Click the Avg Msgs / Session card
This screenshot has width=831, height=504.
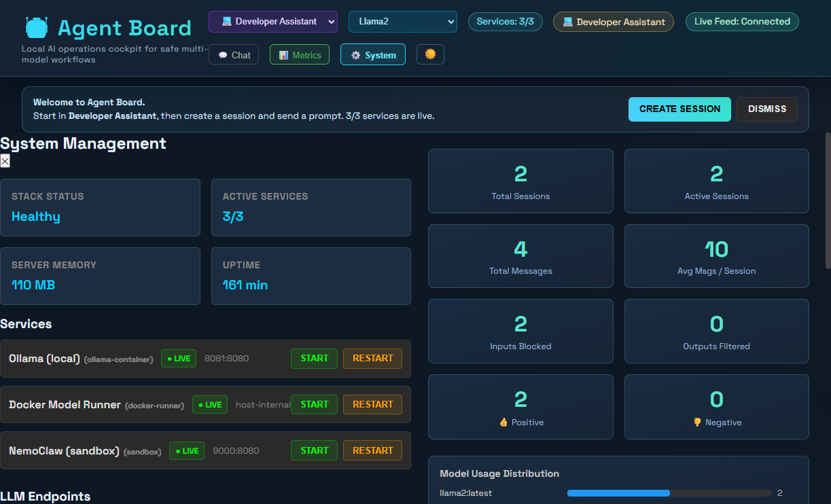click(x=717, y=256)
